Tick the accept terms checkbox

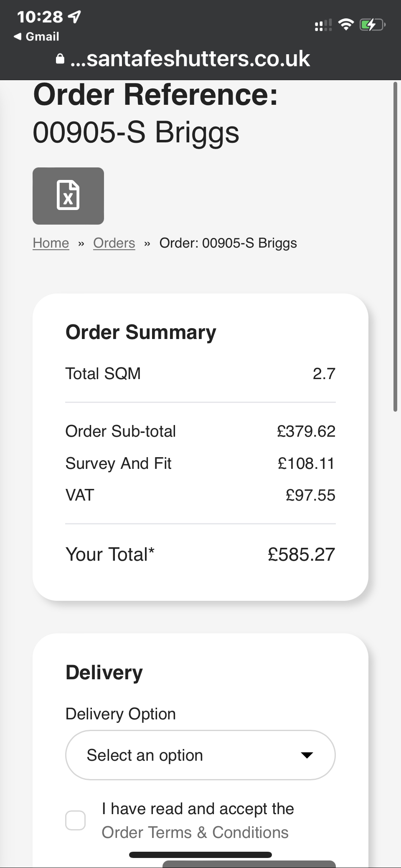pos(76,820)
